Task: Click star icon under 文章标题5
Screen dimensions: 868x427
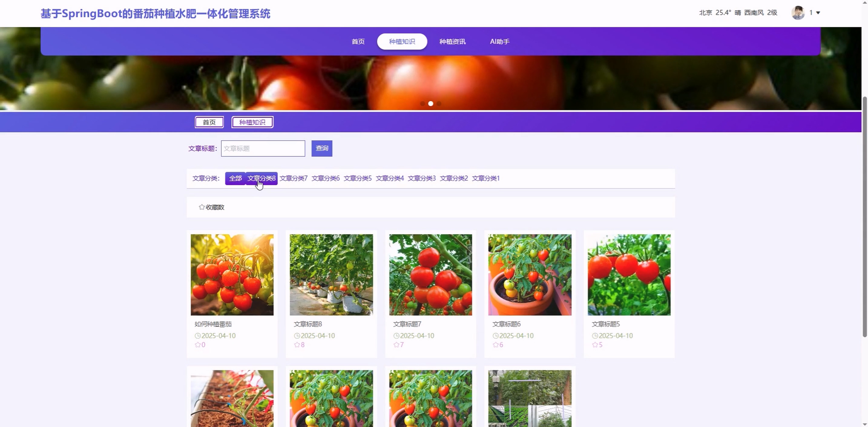Action: (595, 344)
